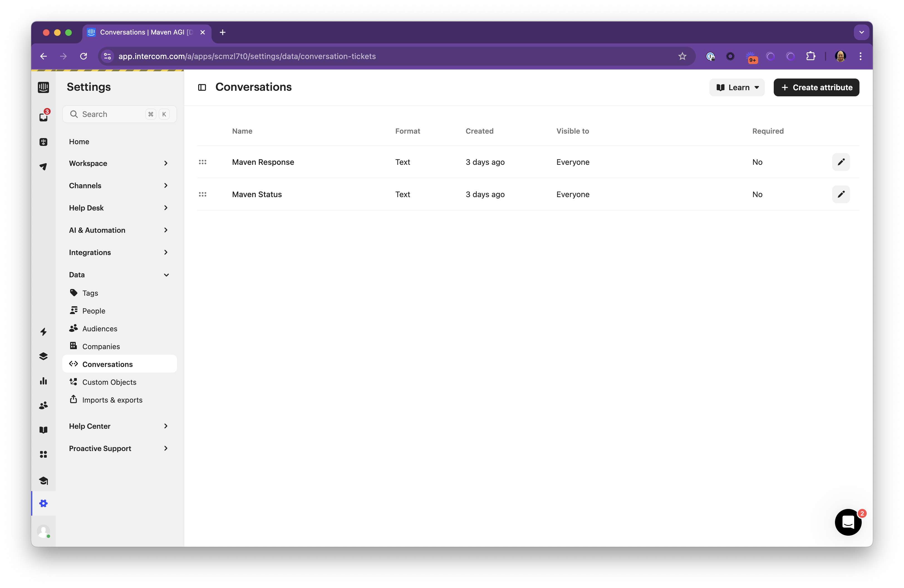Expand the Workspace settings section

pos(119,163)
